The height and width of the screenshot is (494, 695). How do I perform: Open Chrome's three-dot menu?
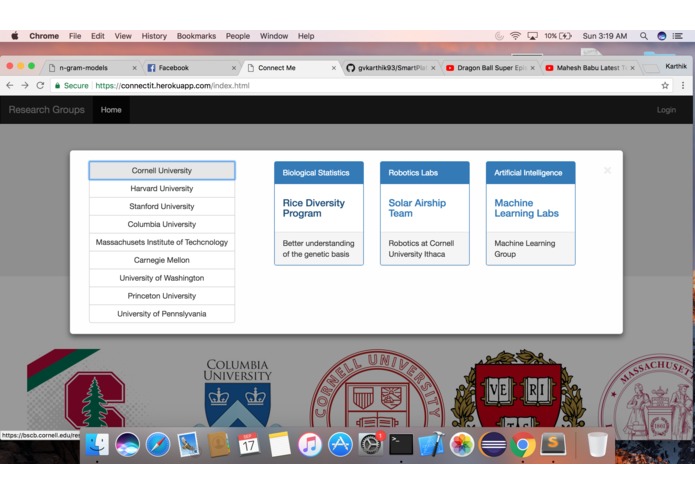pos(683,86)
